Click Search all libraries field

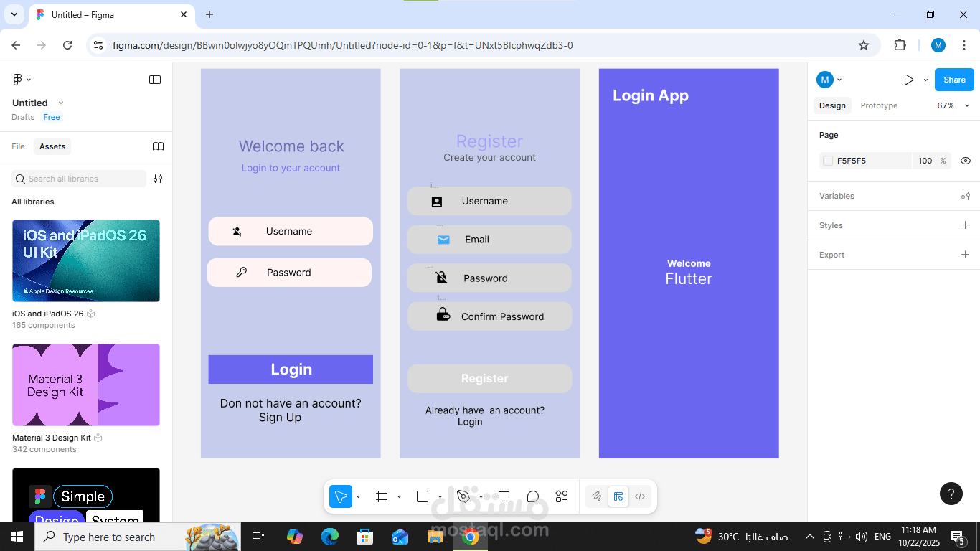(79, 179)
